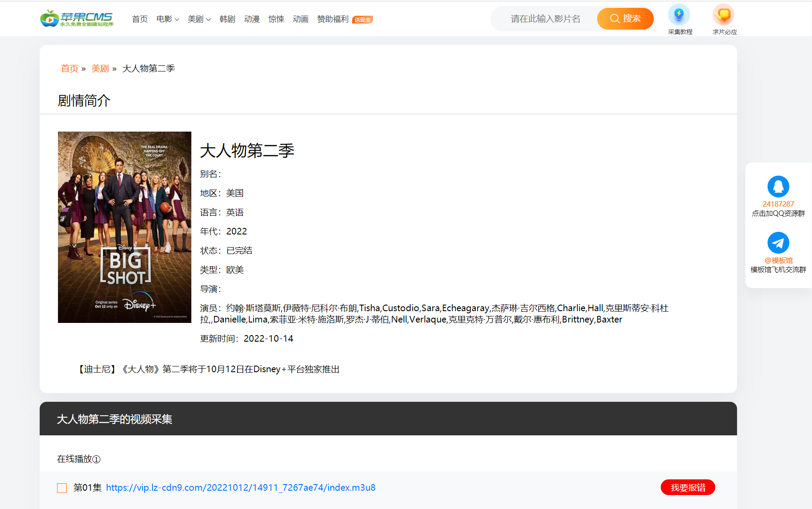812x509 pixels.
Task: Click the 语言 英语 text
Action: click(x=222, y=212)
